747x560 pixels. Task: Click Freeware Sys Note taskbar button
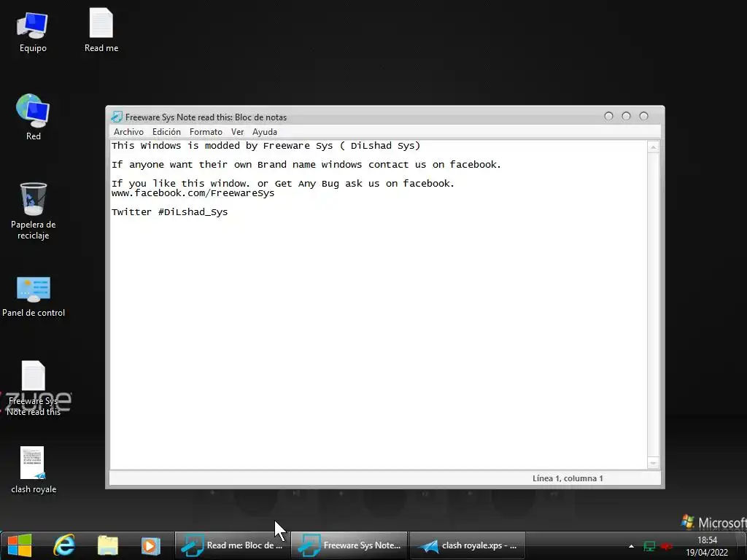click(x=349, y=545)
